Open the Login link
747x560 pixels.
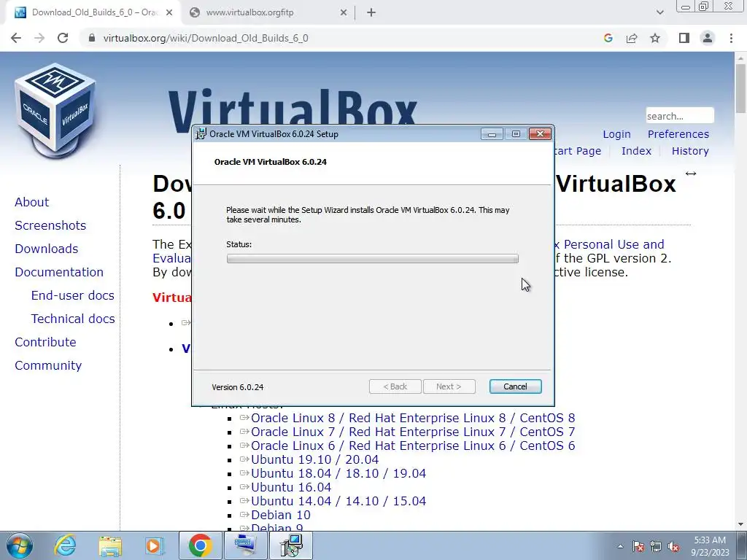tap(616, 134)
